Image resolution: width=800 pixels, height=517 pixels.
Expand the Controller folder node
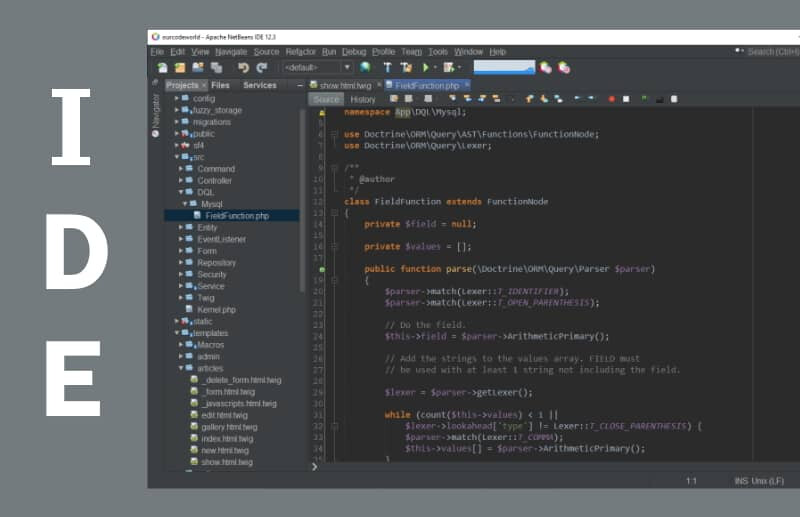click(x=182, y=181)
